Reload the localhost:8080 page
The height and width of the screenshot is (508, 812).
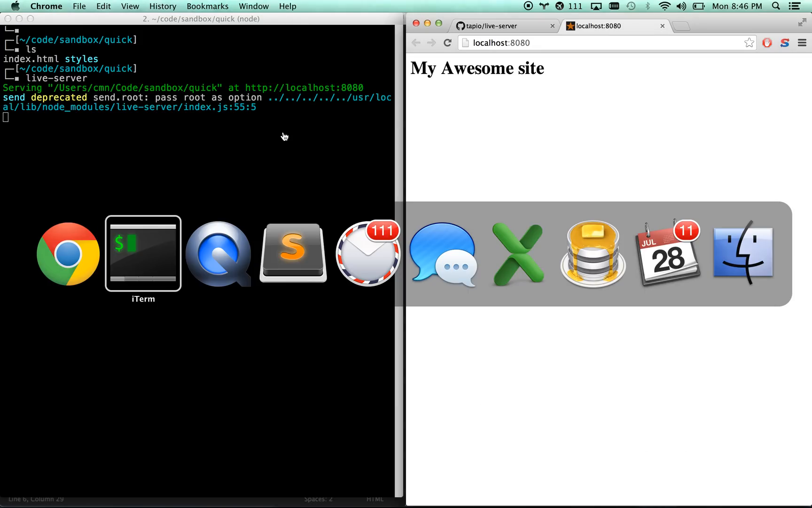(447, 42)
